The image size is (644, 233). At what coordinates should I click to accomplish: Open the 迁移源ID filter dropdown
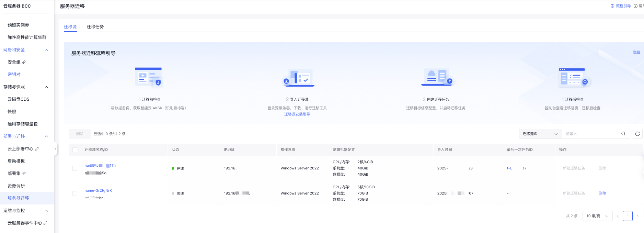(540, 134)
